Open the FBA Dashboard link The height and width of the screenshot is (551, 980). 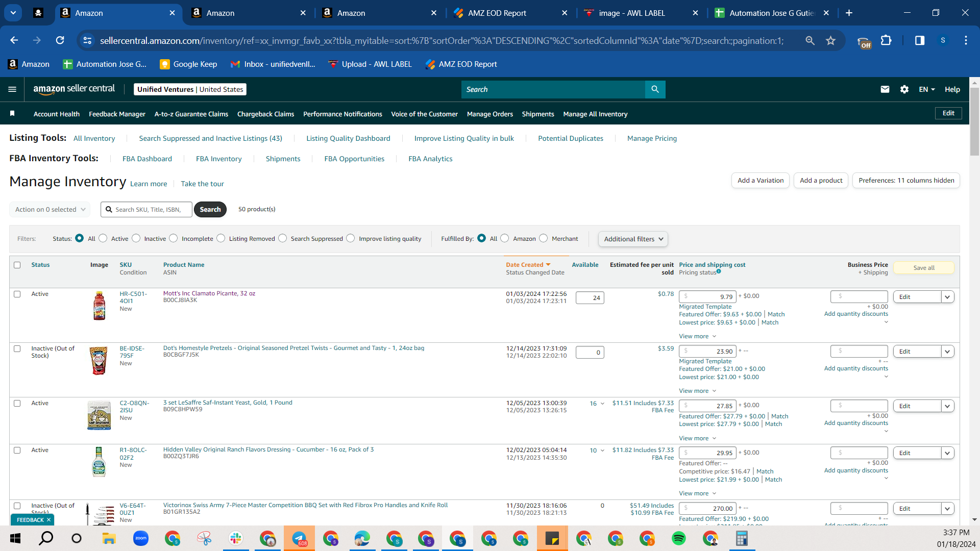pos(147,159)
